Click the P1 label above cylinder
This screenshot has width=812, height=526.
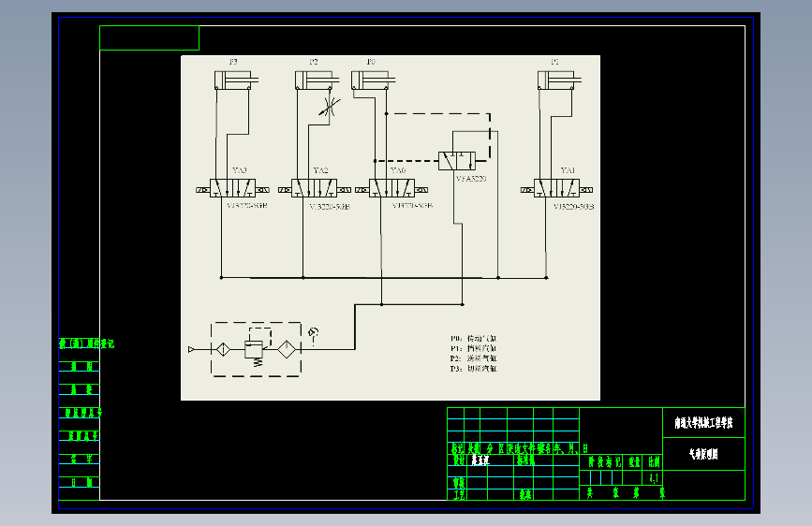point(555,62)
